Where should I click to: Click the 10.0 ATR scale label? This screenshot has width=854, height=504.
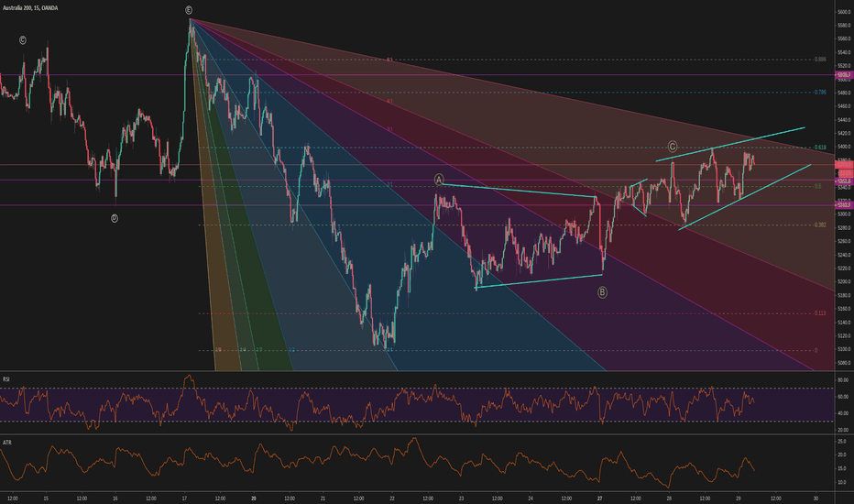842,482
